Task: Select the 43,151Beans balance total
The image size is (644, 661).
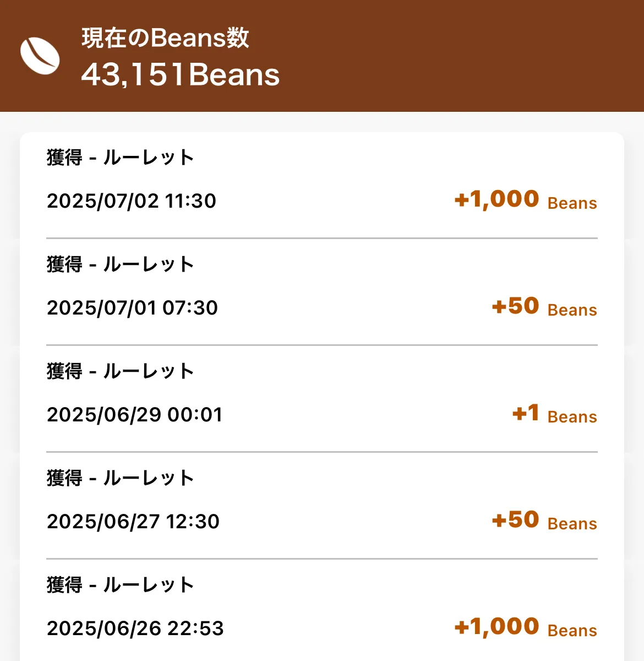Action: pos(181,75)
